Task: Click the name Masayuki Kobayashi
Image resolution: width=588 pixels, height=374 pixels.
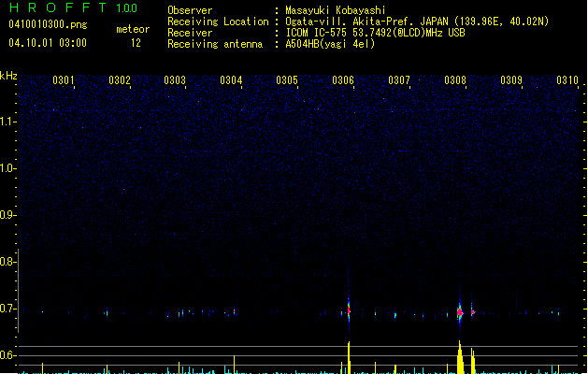Action: [336, 10]
